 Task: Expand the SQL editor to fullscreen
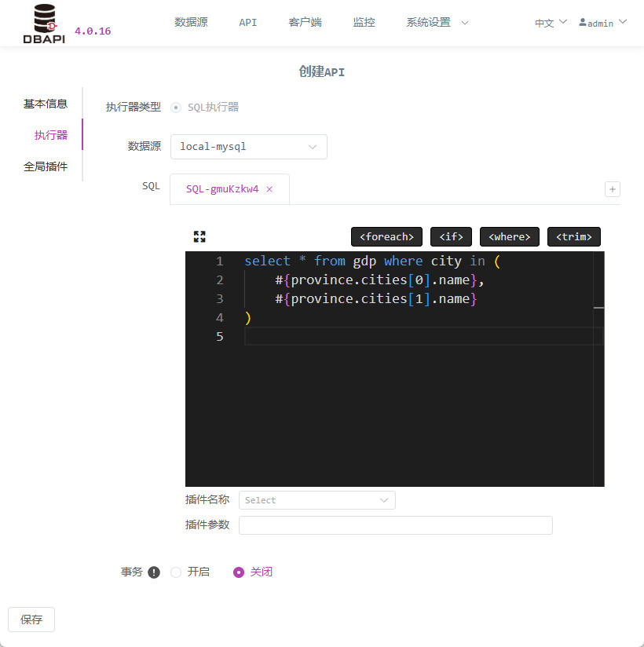coord(199,236)
